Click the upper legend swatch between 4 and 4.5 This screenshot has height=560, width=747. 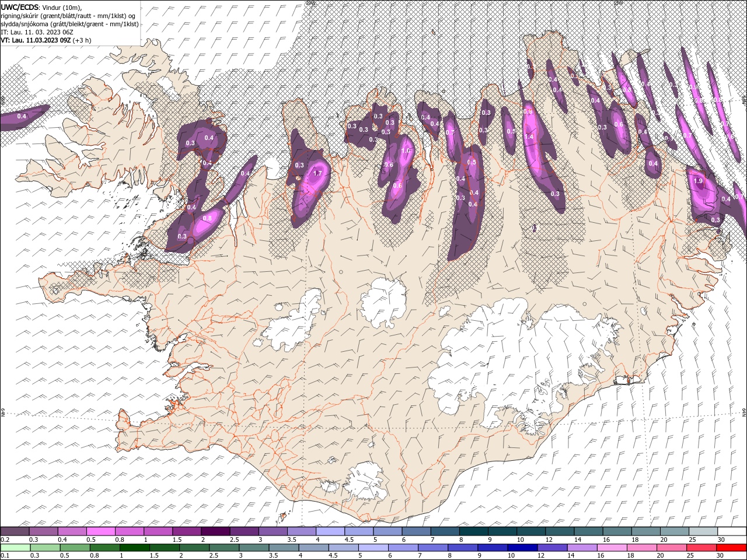point(329,531)
